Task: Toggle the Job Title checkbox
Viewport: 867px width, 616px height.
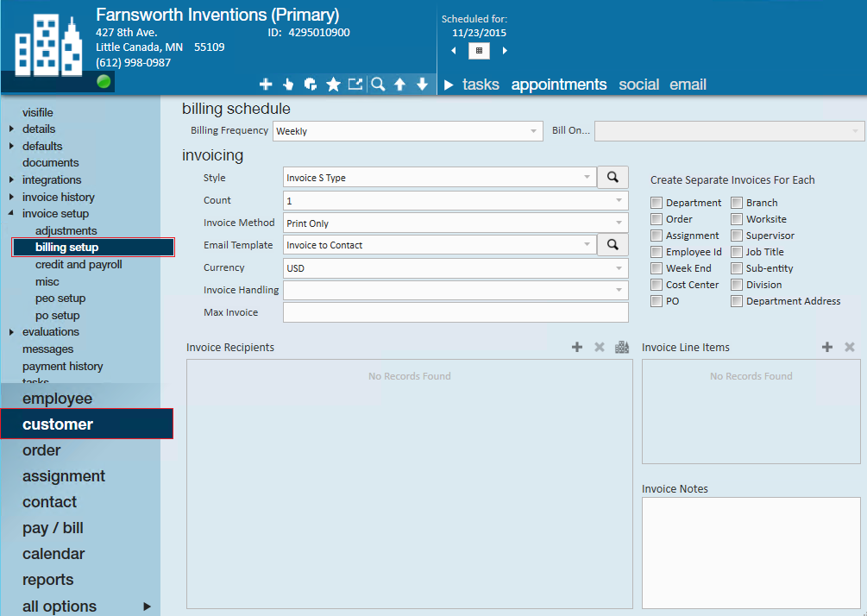Action: pos(737,252)
